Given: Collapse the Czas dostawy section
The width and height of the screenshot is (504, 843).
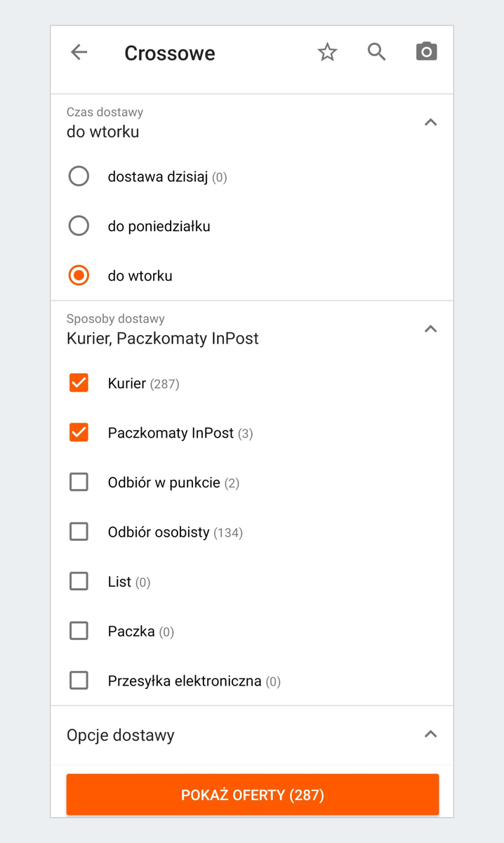Looking at the screenshot, I should coord(430,122).
